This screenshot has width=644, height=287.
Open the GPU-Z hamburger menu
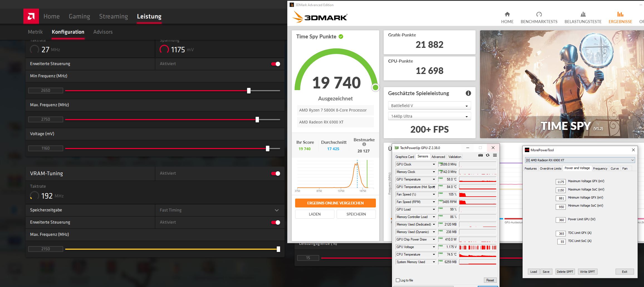tap(495, 155)
